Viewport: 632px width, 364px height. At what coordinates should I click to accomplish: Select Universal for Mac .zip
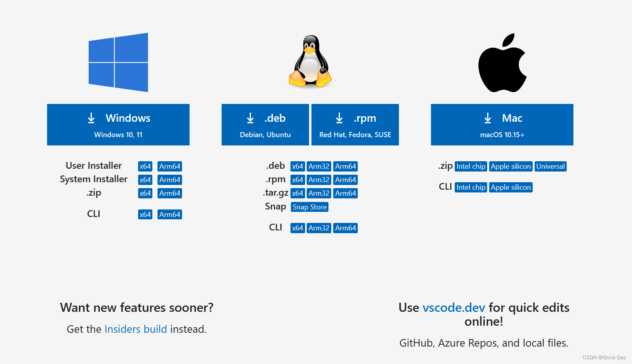(550, 166)
